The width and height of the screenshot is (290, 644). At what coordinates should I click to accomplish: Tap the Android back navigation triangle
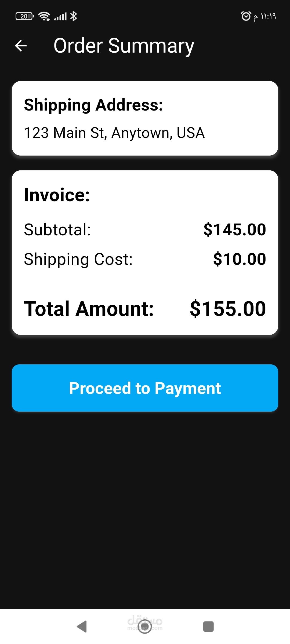pos(82,627)
